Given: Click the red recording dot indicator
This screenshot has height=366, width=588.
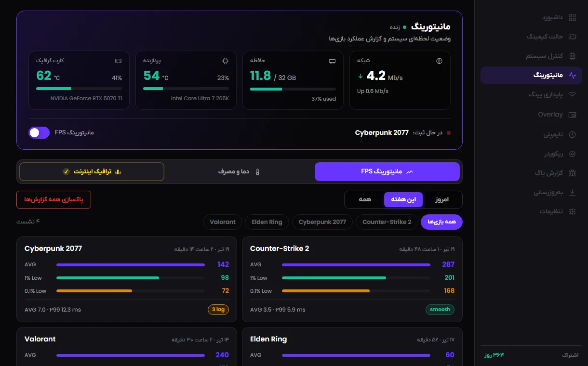Looking at the screenshot, I should (449, 133).
